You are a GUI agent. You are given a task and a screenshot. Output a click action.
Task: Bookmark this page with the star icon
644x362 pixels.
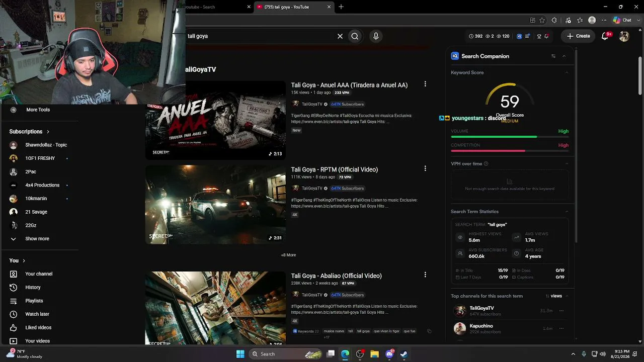(542, 20)
